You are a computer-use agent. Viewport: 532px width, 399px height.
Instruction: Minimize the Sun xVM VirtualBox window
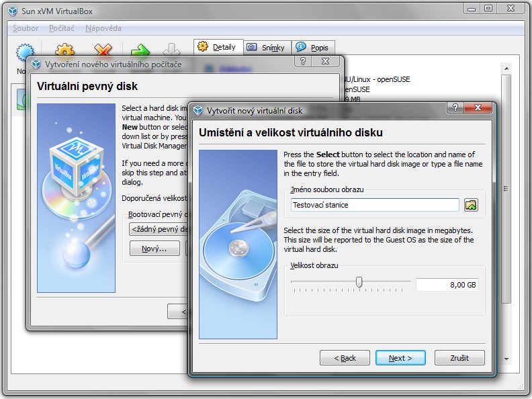pos(472,8)
